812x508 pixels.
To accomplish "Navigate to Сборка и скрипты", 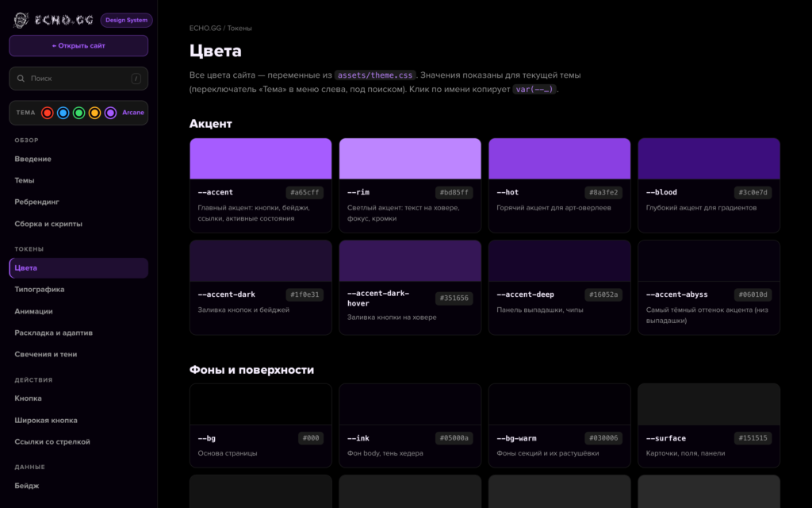I will [x=48, y=224].
